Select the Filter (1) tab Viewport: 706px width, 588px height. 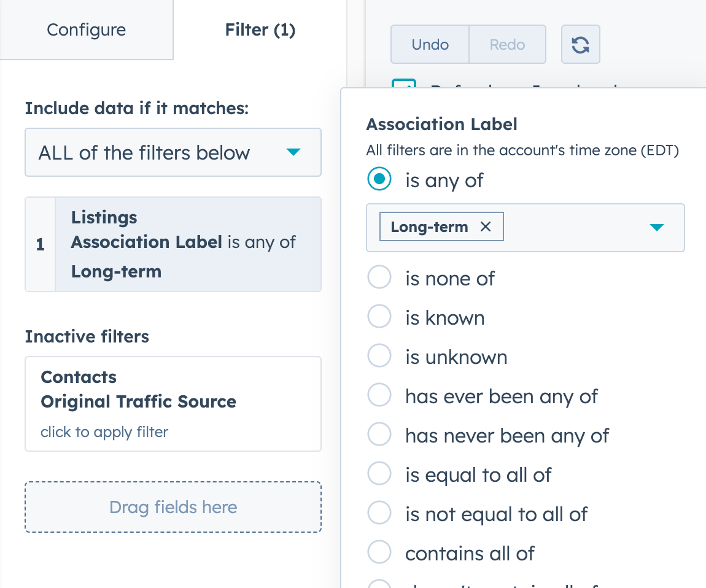[x=260, y=29]
